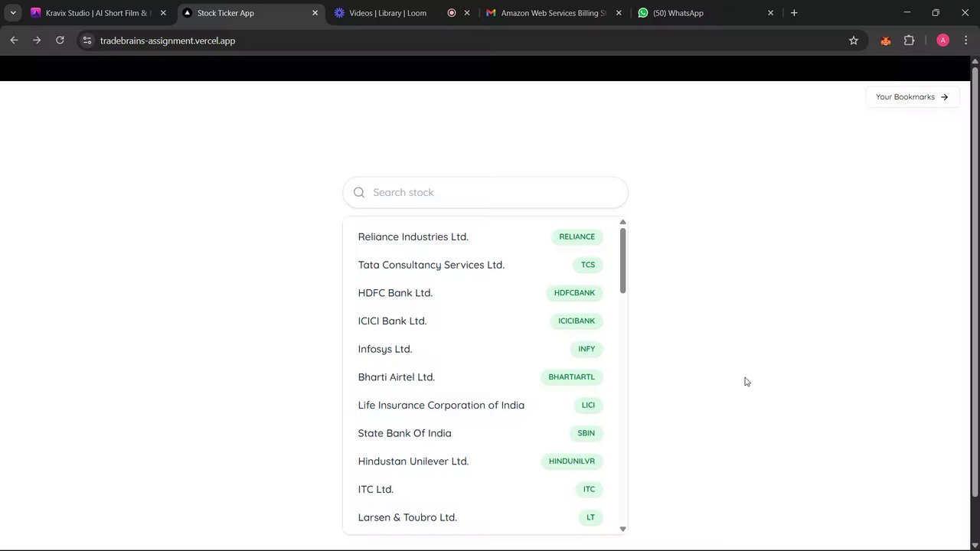Click the BHARTIARTL ticker badge
The height and width of the screenshot is (551, 980).
tap(572, 377)
